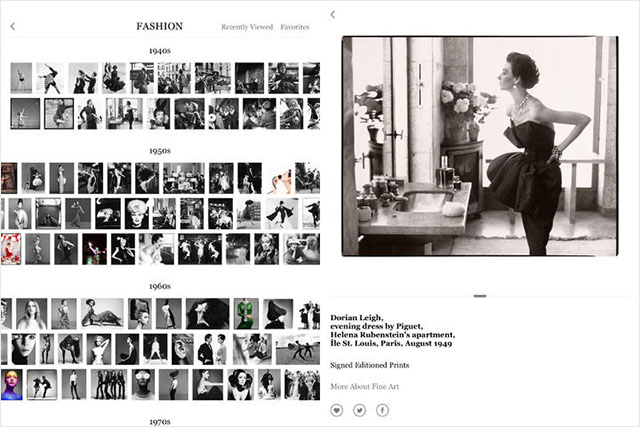Open More About Fine Art link
Screen dimensions: 640x427
tap(364, 387)
